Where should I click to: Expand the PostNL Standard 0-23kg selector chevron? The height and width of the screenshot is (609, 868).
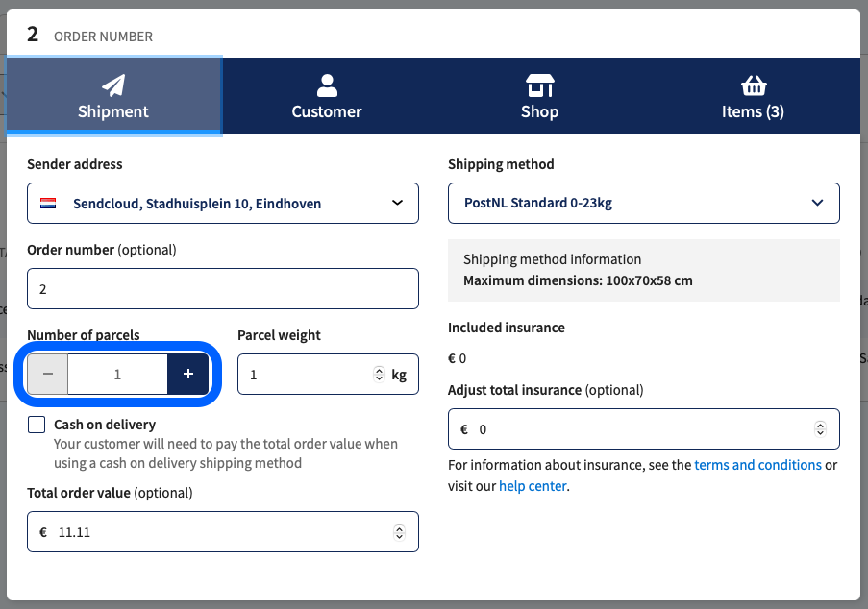click(818, 203)
